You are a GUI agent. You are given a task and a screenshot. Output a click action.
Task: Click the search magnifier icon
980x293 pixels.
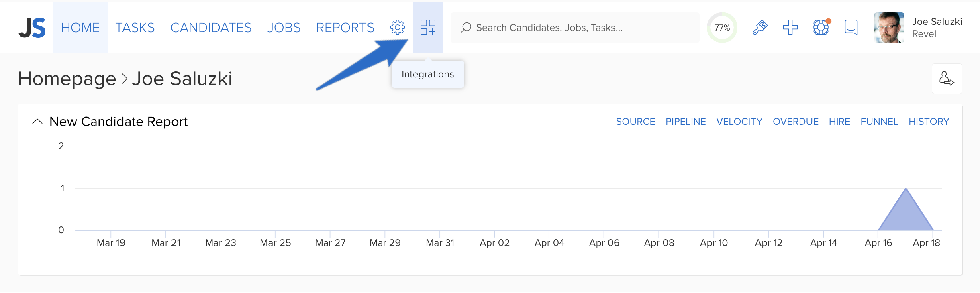pos(465,28)
